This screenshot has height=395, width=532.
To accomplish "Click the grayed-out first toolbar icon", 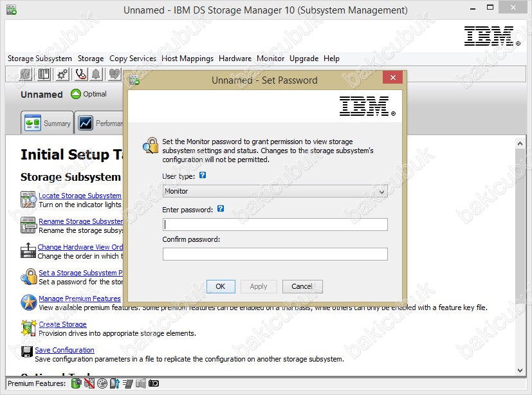I will point(26,74).
